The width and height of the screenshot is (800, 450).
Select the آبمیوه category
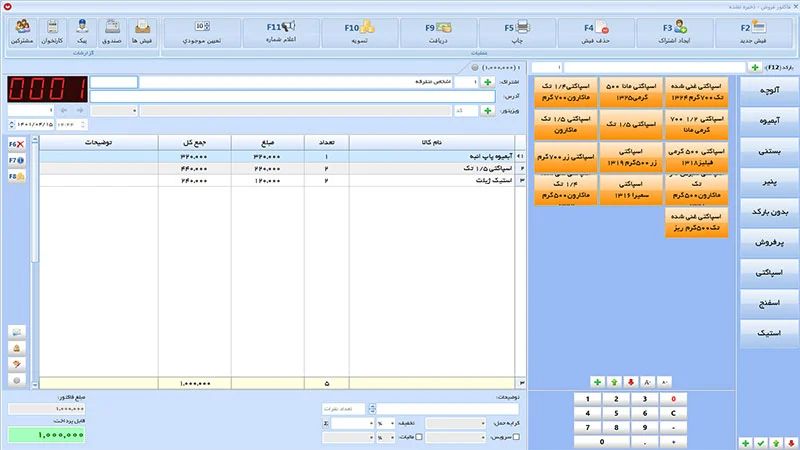click(x=769, y=121)
